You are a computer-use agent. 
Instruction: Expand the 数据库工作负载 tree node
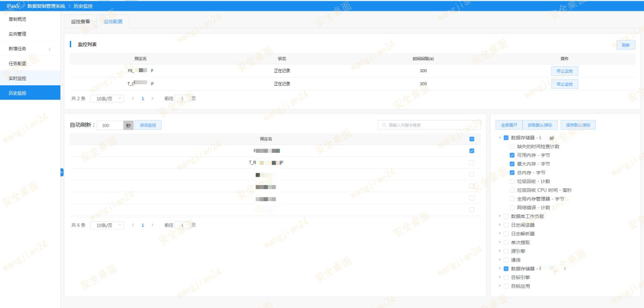[500, 216]
